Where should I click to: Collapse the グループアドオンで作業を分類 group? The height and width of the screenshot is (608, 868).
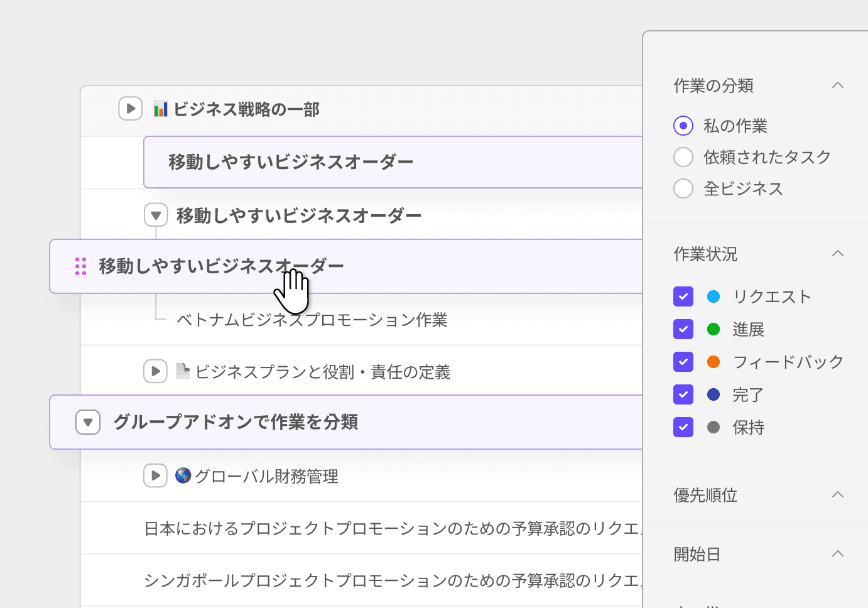coord(88,422)
